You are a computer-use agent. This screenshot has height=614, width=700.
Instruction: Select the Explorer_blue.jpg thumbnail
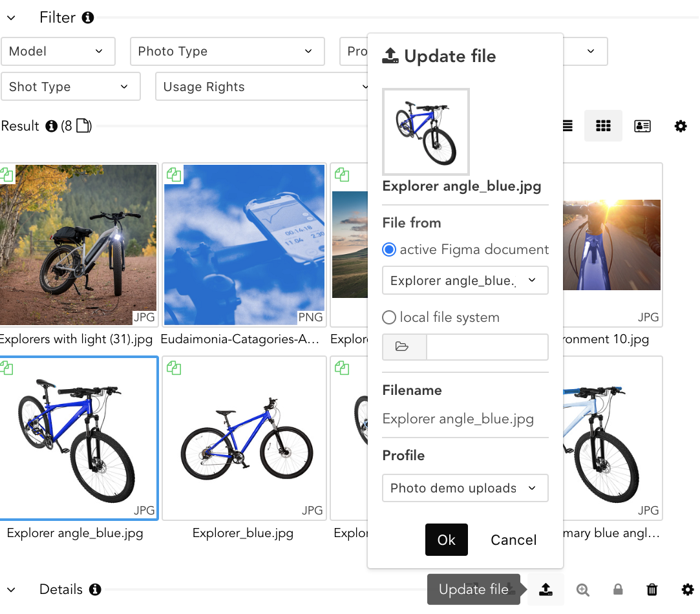[x=244, y=438]
